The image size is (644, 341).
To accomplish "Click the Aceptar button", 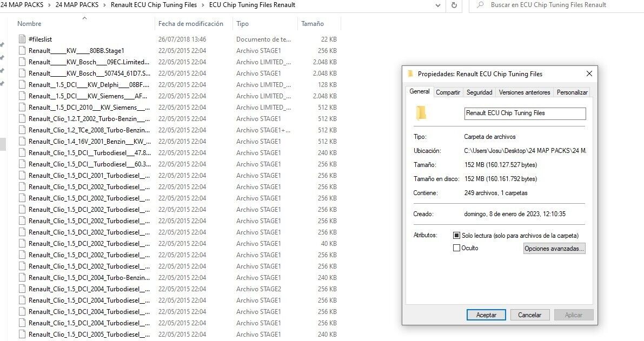I will coord(486,315).
